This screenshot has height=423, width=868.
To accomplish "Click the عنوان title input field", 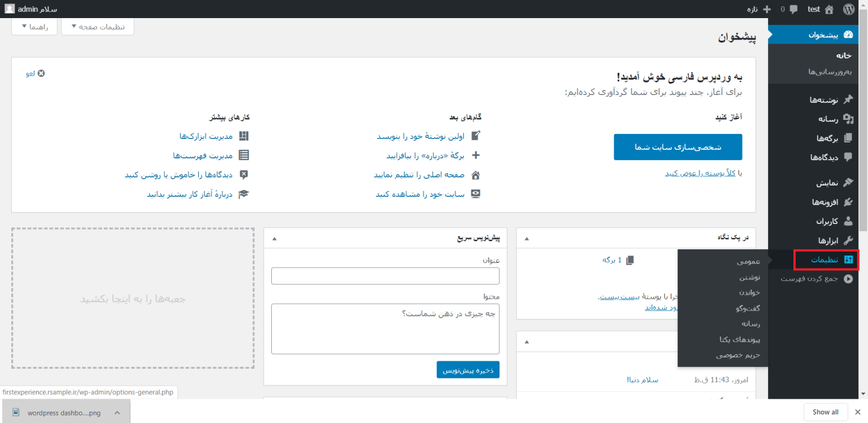I will (x=385, y=276).
